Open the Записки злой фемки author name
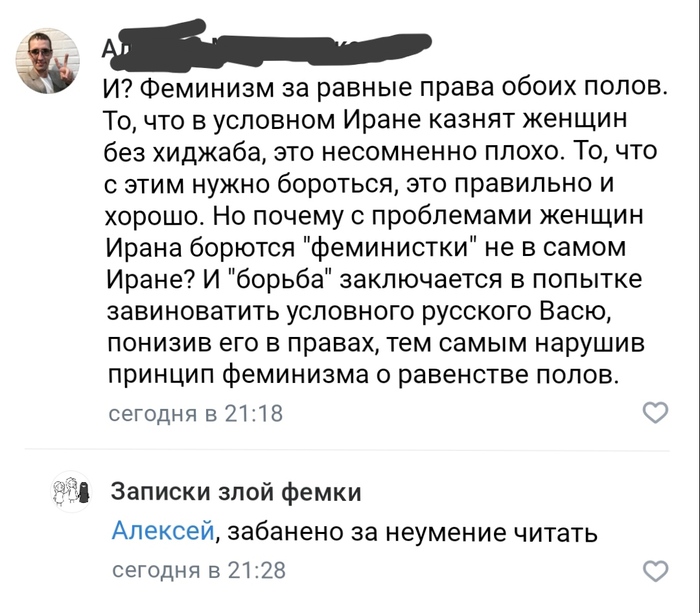The image size is (700, 613). tap(235, 492)
